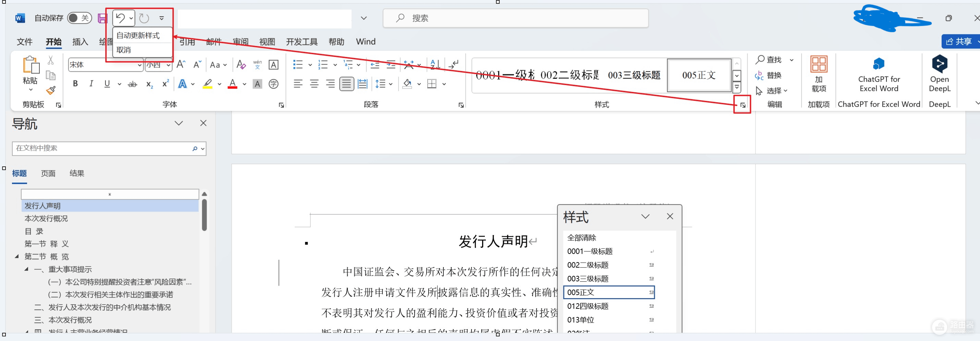This screenshot has width=980, height=341.
Task: Click the Copy icon
Action: [x=51, y=75]
